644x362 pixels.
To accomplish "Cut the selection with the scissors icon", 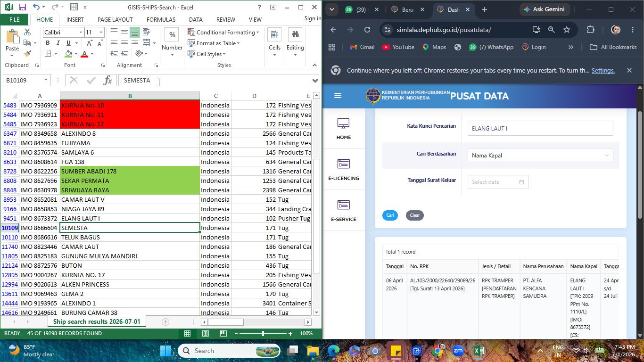I will [x=27, y=32].
